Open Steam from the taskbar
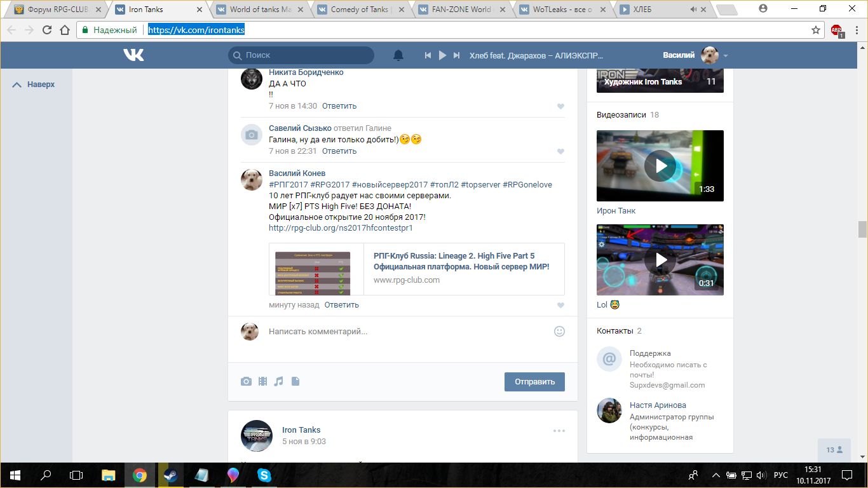Screen dimensions: 868x488 170,475
